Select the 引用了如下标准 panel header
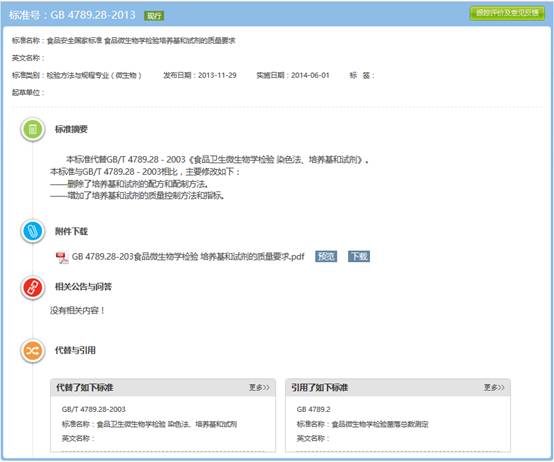Image resolution: width=554 pixels, height=462 pixels. click(398, 387)
